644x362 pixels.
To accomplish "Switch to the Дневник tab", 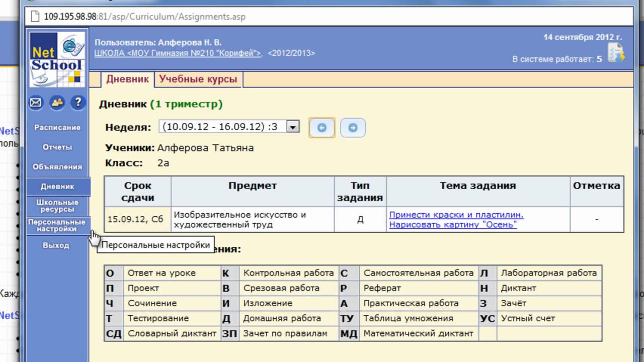I will (x=127, y=79).
